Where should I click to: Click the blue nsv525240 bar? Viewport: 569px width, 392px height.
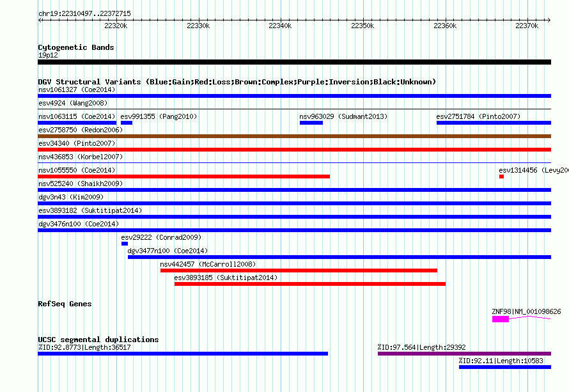pos(294,190)
